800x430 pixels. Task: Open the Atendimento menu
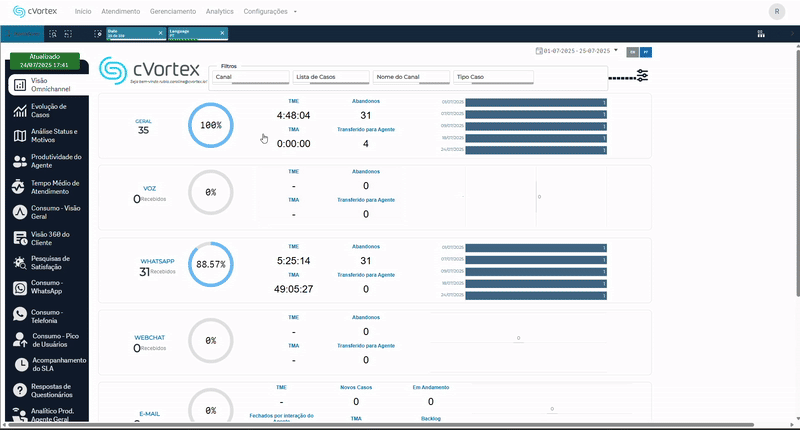[121, 12]
